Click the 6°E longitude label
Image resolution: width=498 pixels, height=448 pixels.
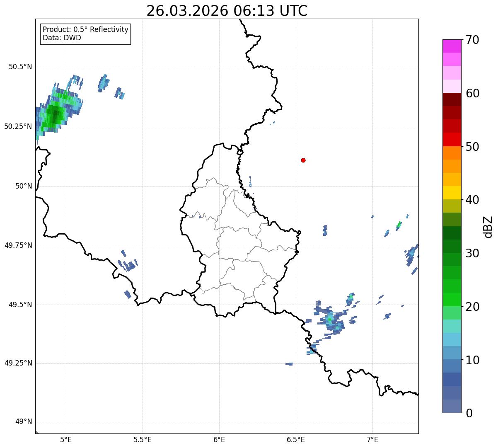click(219, 439)
